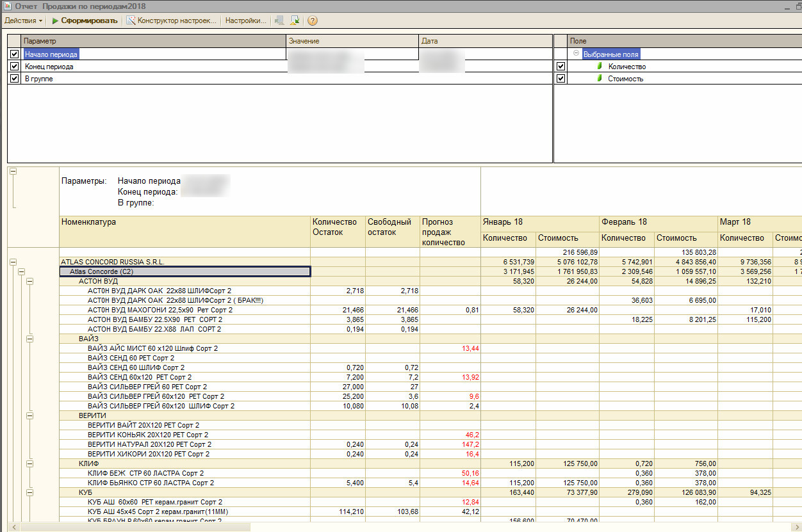This screenshot has height=532, width=802.
Task: Click the report icon in title bar
Action: 7,5
